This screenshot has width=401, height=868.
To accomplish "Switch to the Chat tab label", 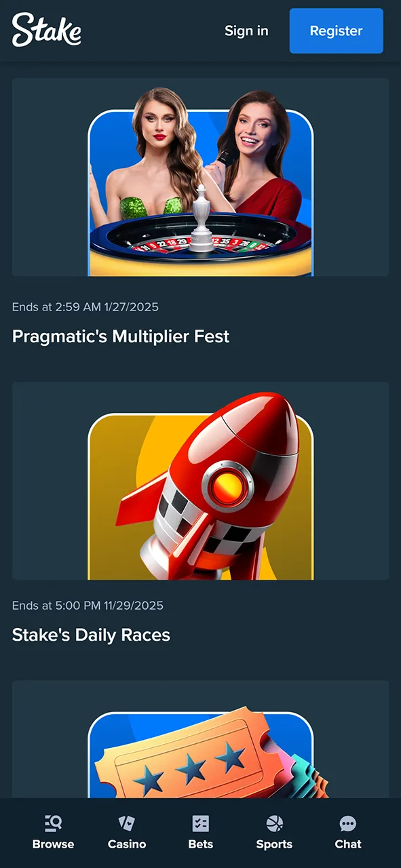I will click(x=348, y=844).
